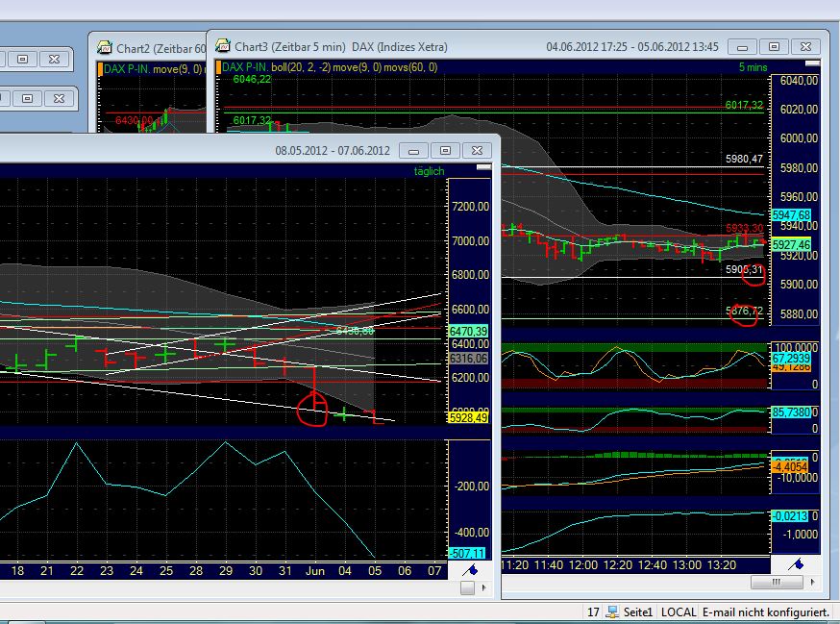Click the cyan '-507,11' indicator value

click(467, 553)
